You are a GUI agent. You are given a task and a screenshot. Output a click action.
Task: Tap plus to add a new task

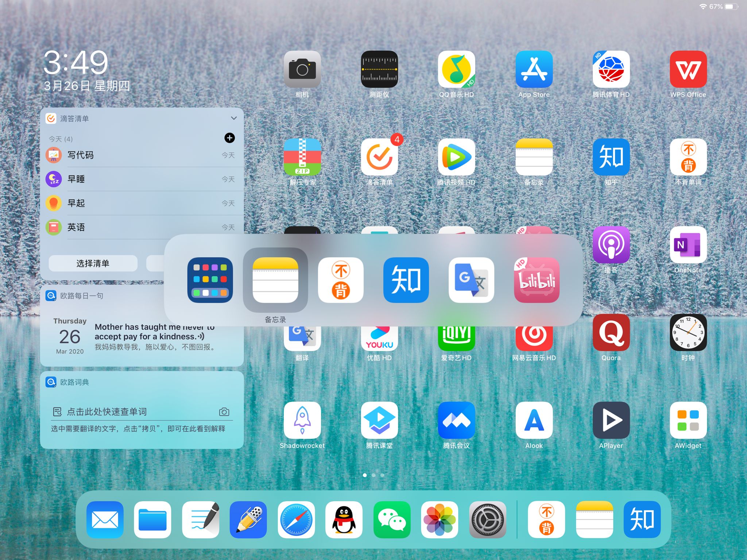click(229, 138)
